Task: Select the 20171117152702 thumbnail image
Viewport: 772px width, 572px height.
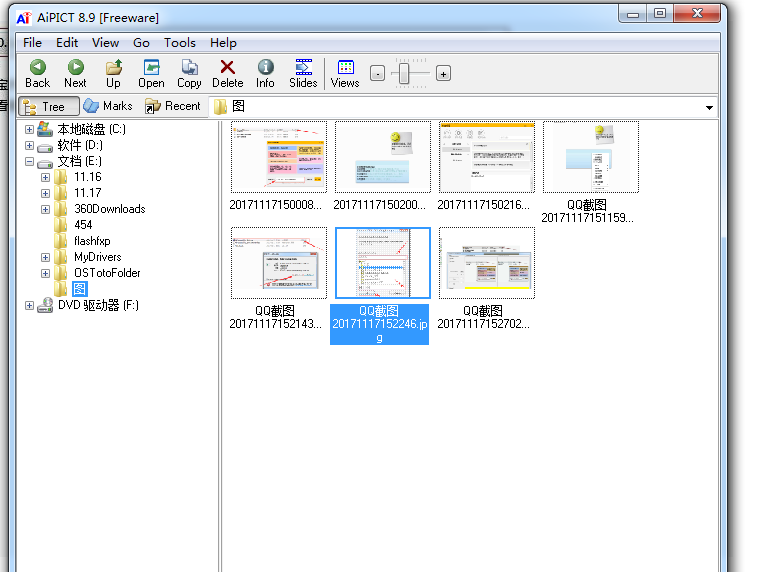Action: point(487,263)
